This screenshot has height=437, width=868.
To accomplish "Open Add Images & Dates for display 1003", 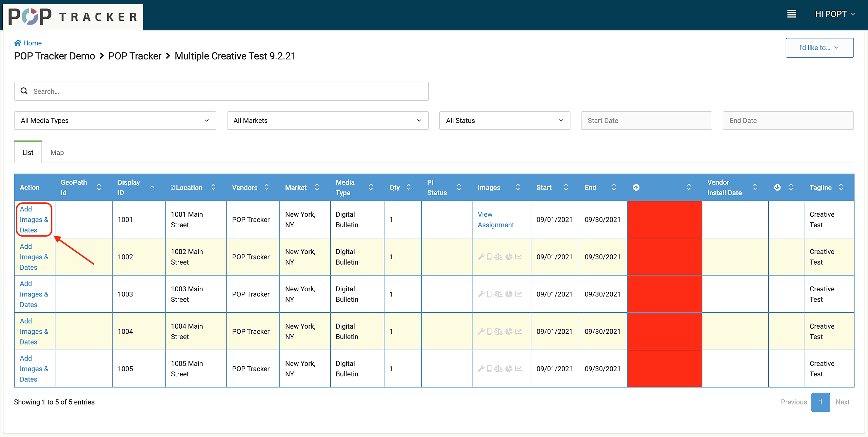I will coord(34,294).
